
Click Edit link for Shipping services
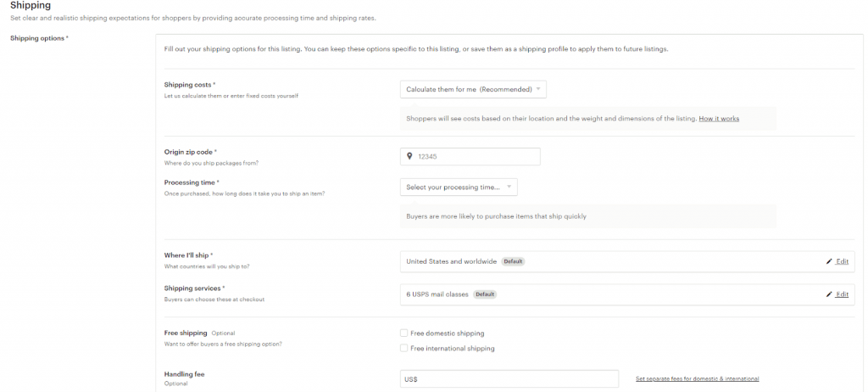tap(842, 294)
